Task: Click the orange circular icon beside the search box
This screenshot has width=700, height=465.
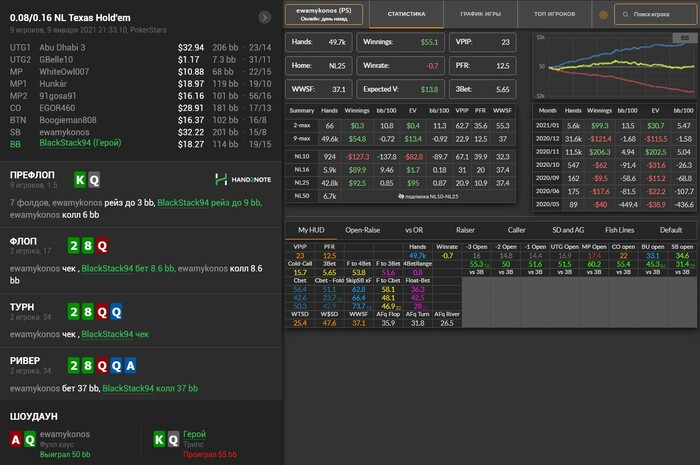Action: (x=603, y=15)
